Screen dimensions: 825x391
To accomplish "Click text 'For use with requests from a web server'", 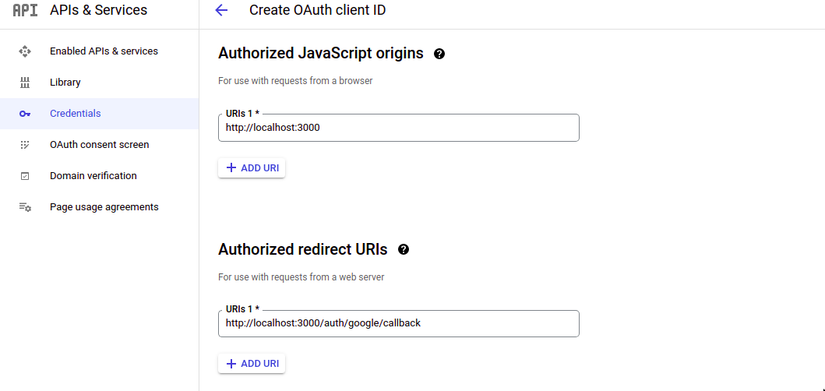I will [301, 277].
